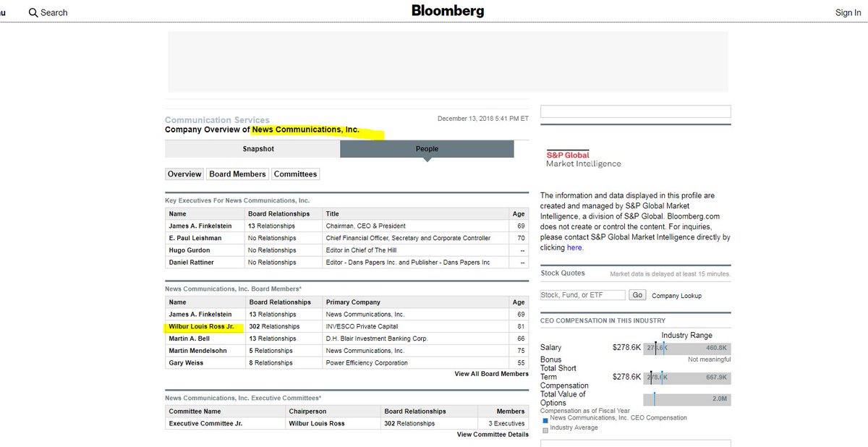Click the Stock, Fund, or ETF input
The image size is (868, 447).
[x=582, y=295]
